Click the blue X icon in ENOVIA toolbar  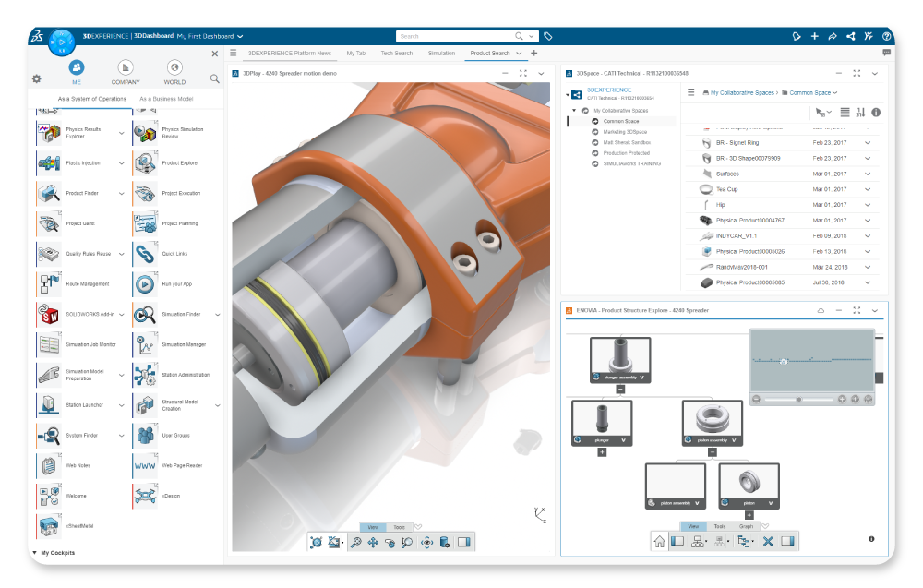[768, 542]
